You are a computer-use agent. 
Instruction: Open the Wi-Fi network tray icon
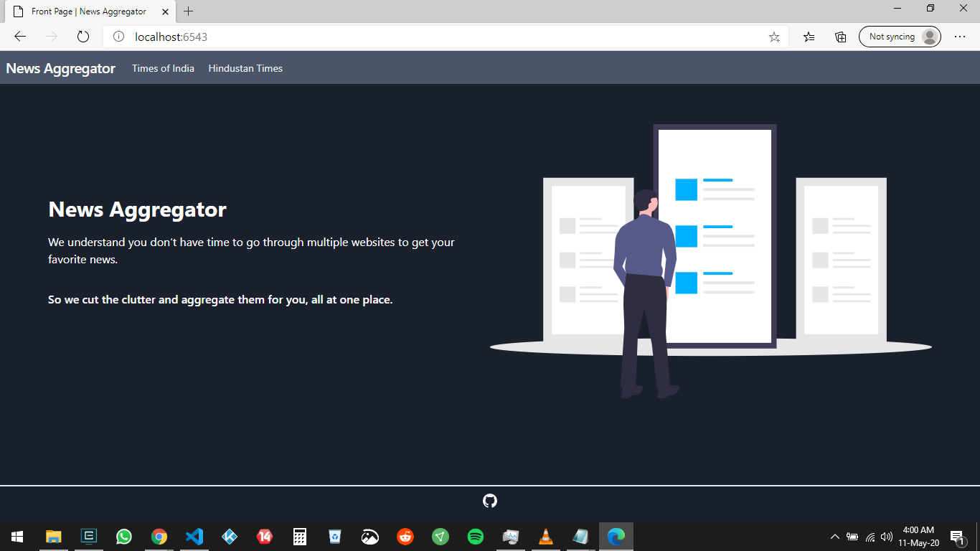point(870,537)
